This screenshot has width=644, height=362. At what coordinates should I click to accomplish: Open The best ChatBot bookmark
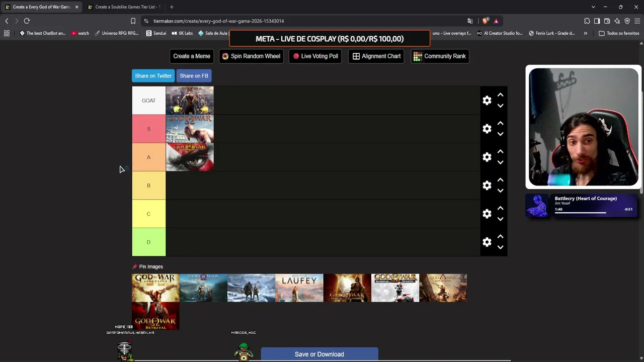42,33
